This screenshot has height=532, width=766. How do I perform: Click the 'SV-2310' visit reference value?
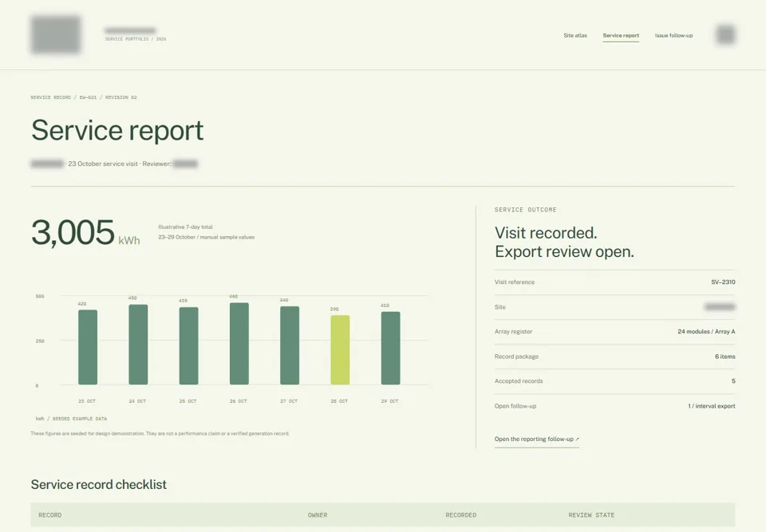723,282
